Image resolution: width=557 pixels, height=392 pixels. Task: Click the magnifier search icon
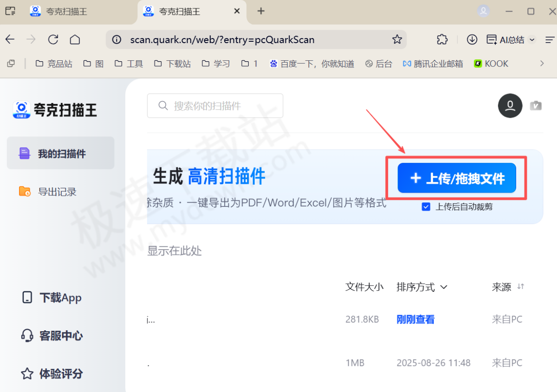[163, 106]
